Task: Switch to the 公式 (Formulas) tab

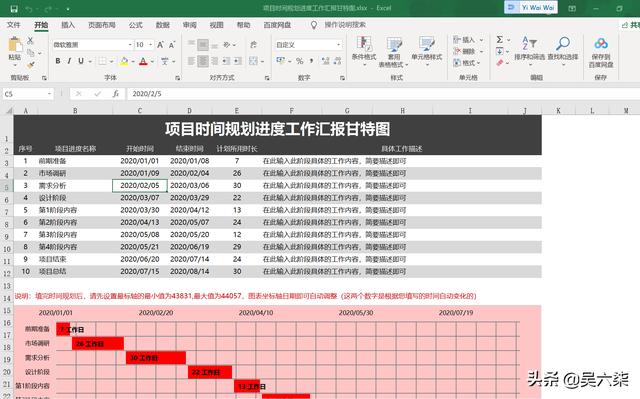Action: point(136,25)
